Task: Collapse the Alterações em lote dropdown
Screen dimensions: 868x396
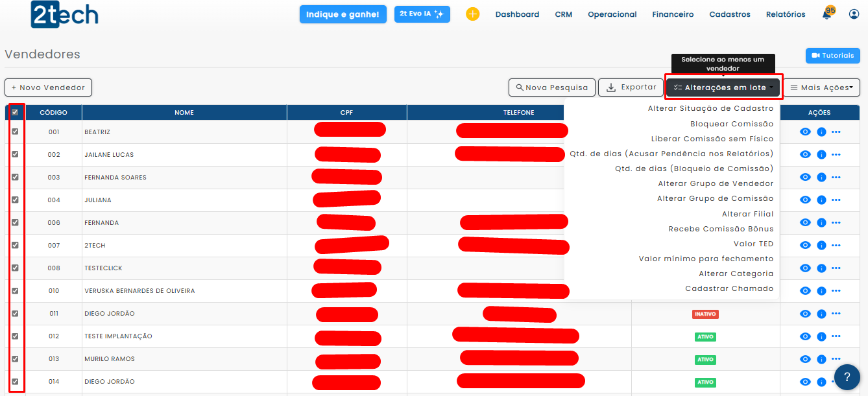Action: click(723, 87)
